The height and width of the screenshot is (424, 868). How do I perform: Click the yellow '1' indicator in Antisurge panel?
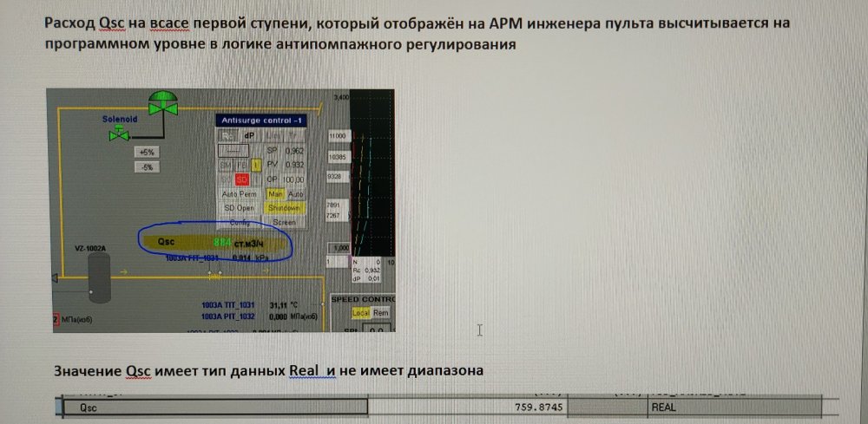point(257,165)
